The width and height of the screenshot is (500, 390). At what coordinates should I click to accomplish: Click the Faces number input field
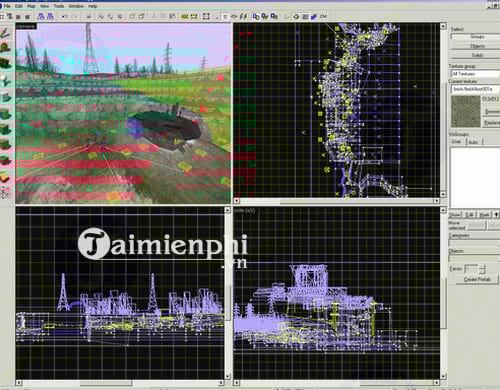click(x=471, y=269)
